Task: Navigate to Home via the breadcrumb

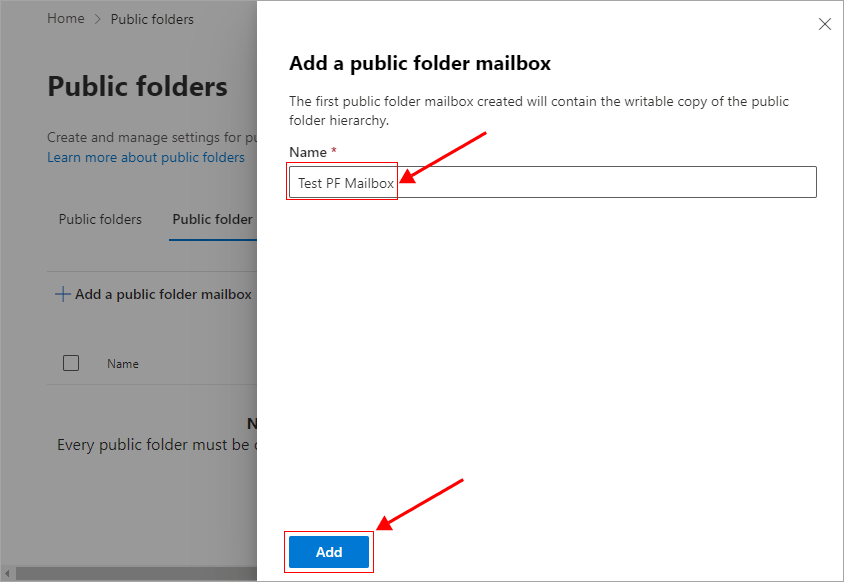Action: (65, 18)
